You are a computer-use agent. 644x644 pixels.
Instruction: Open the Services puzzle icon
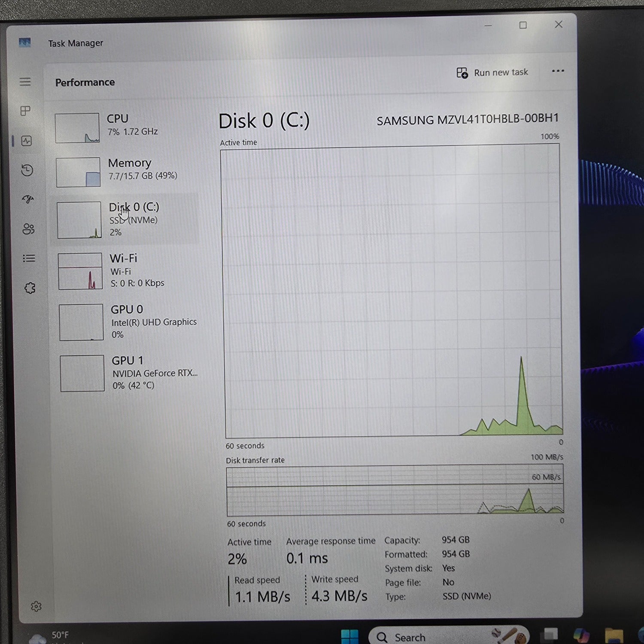[30, 288]
